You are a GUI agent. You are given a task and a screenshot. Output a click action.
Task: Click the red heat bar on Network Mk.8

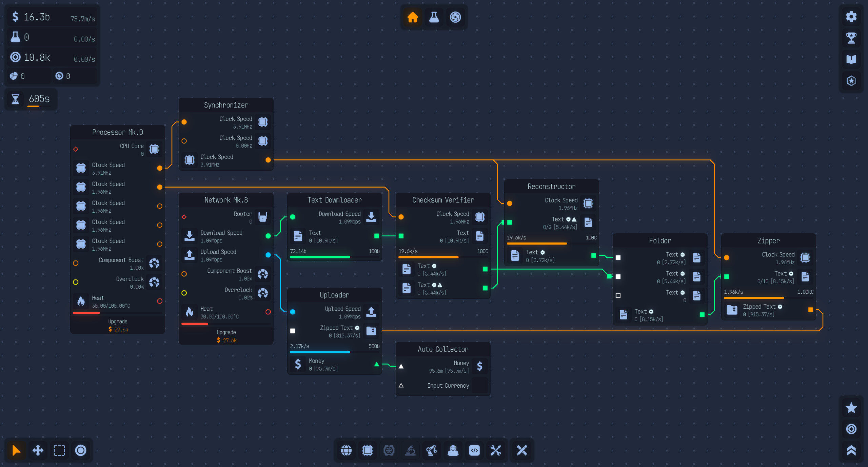point(195,324)
